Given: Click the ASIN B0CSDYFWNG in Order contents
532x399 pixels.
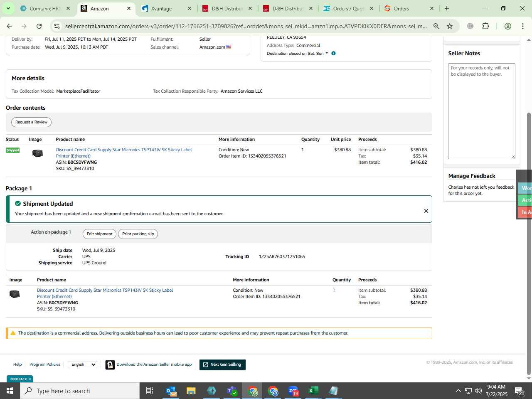Looking at the screenshot, I should 82,163.
